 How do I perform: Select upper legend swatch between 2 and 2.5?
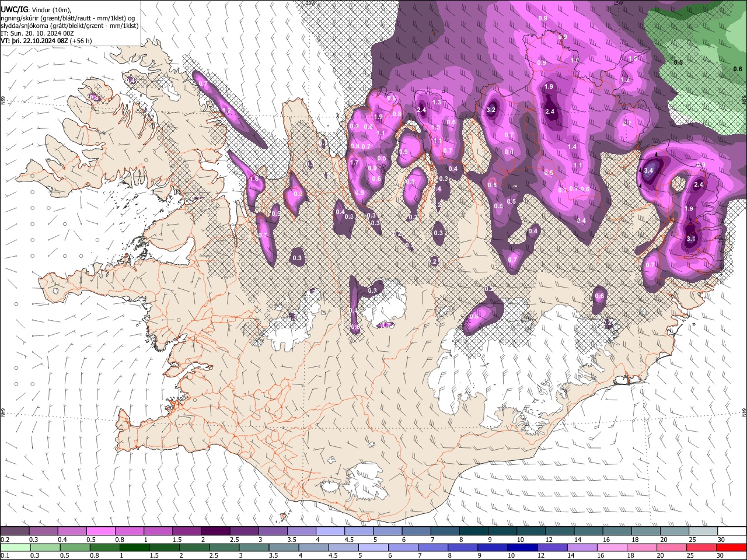[215, 531]
